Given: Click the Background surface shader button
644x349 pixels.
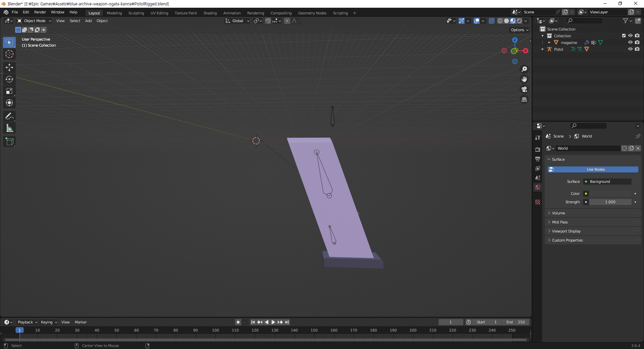Looking at the screenshot, I should (607, 182).
